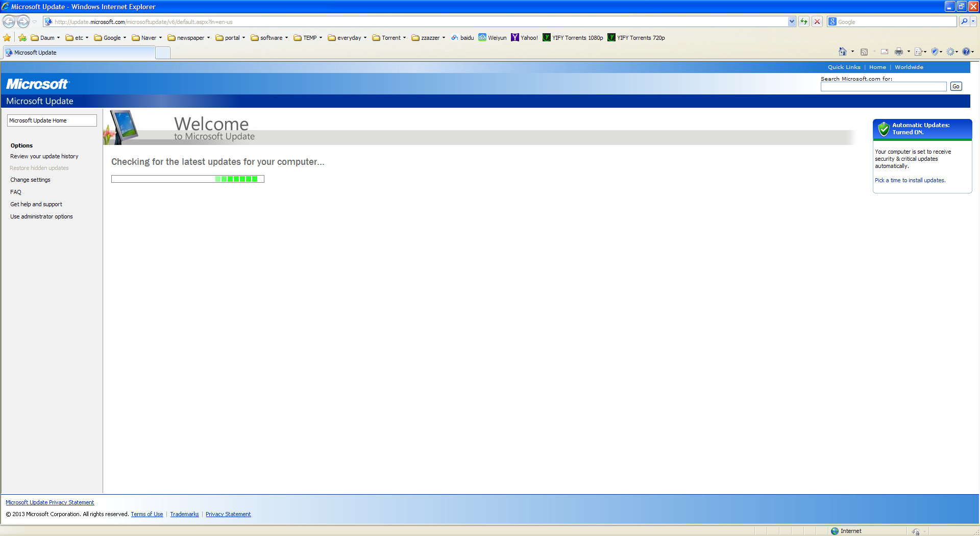Click the Worldwide header link

click(909, 67)
